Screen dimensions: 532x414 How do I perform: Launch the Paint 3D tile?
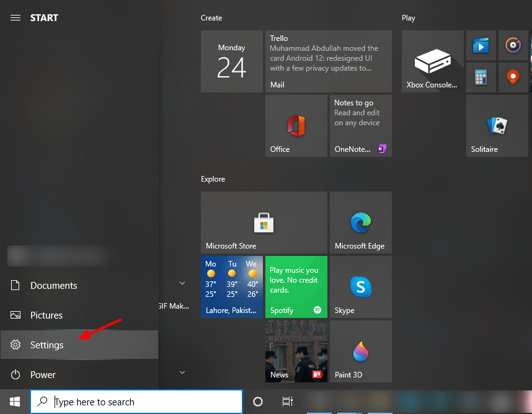(361, 351)
